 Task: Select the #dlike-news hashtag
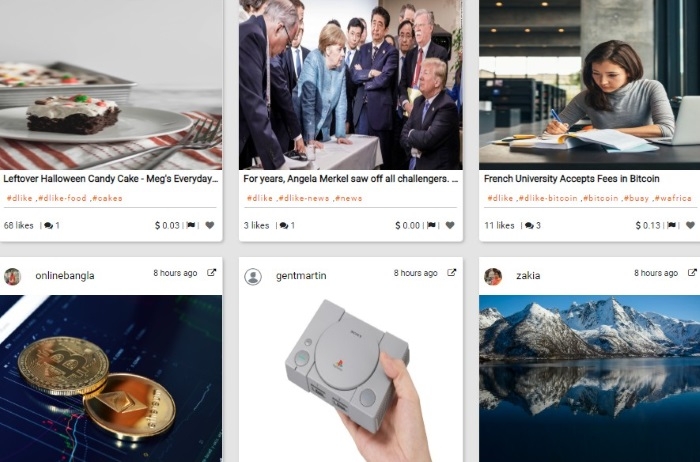tap(304, 198)
